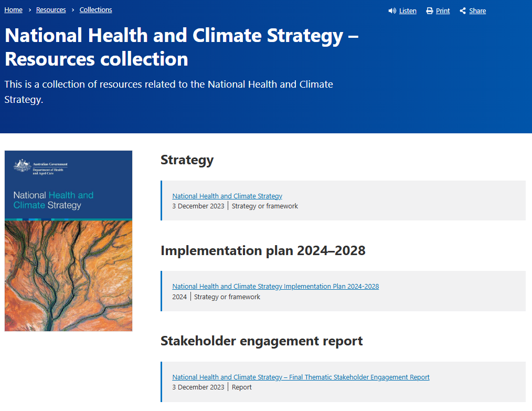Open the Implementation Plan 2024-2028 link
532x411 pixels.
coord(275,286)
